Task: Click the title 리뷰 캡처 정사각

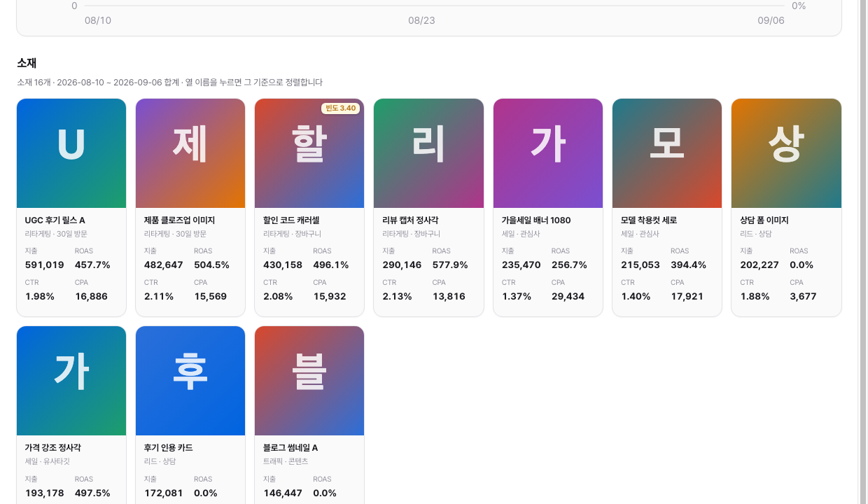Action: click(x=410, y=220)
